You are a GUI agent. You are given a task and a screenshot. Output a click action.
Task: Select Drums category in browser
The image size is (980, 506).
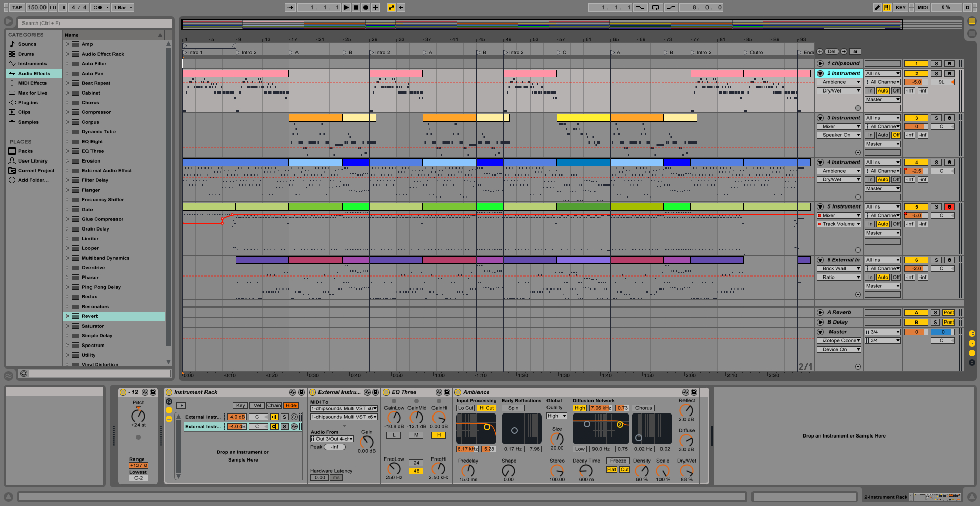point(26,54)
